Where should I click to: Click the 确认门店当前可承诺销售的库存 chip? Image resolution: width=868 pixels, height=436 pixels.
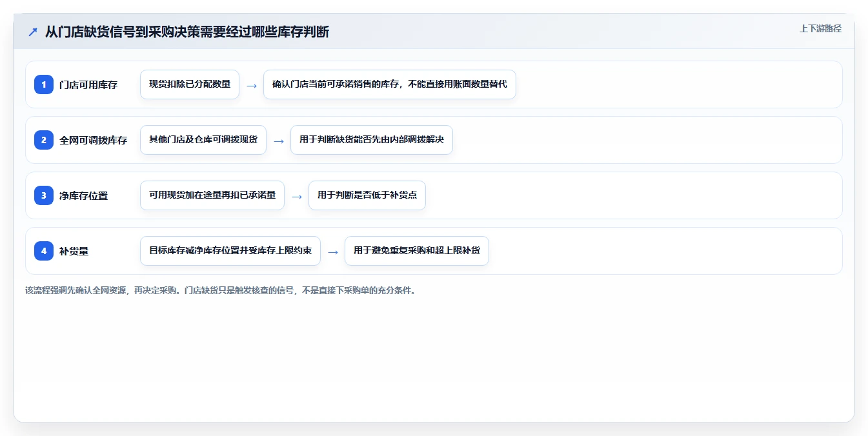390,84
